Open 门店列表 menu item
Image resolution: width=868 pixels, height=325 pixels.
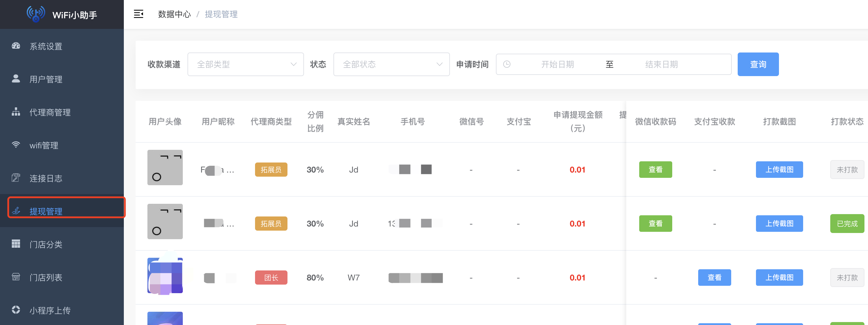(62, 277)
